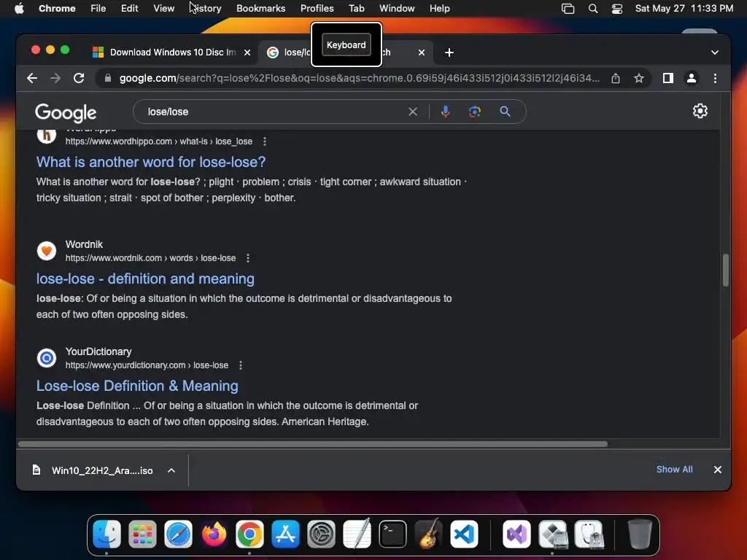Viewport: 747px width, 560px height.
Task: Close the Download Windows 10 tab
Action: pos(247,52)
